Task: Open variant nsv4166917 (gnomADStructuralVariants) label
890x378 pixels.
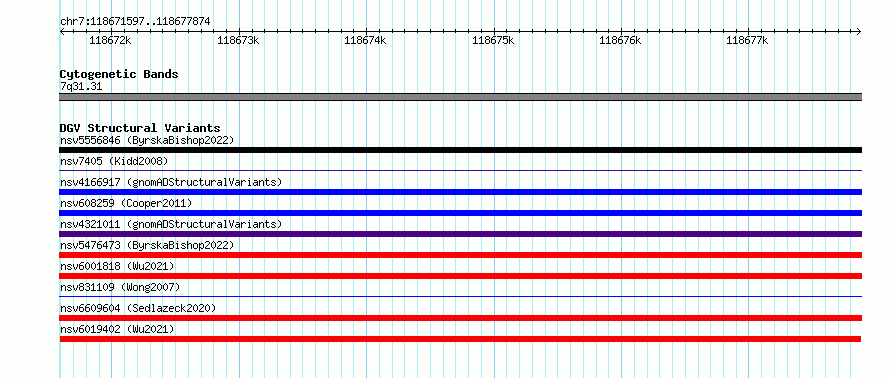Action: point(171,182)
